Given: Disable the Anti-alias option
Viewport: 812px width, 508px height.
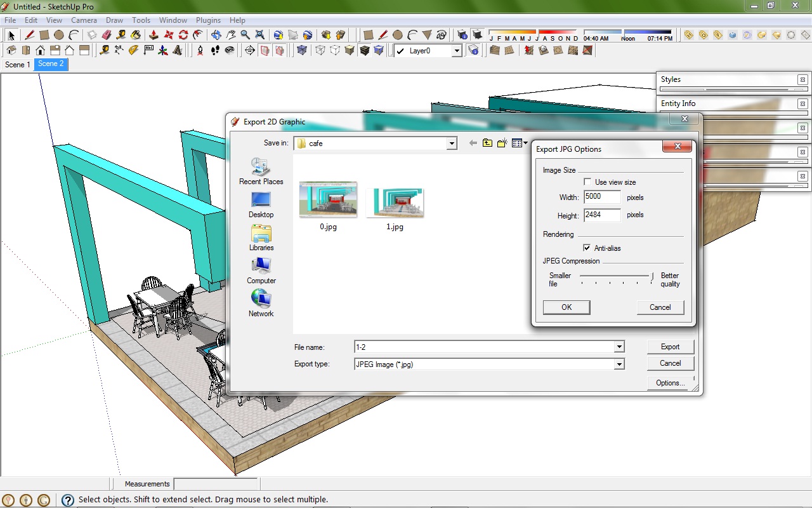Looking at the screenshot, I should (587, 248).
